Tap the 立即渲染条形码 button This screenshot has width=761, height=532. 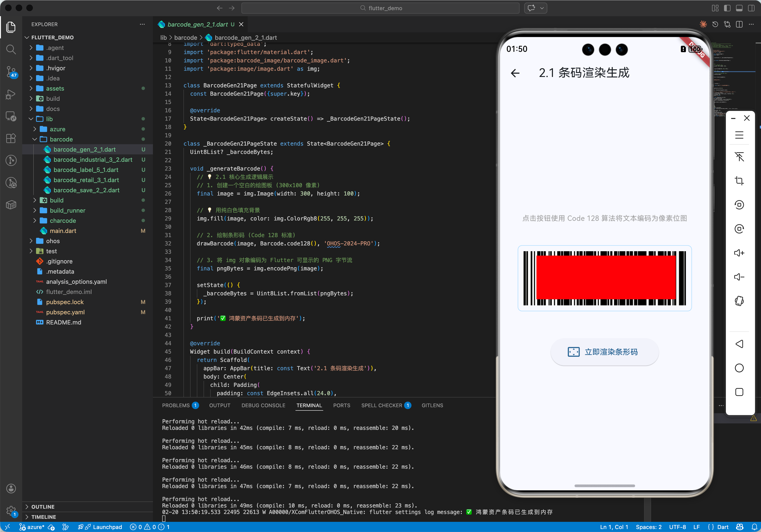604,352
